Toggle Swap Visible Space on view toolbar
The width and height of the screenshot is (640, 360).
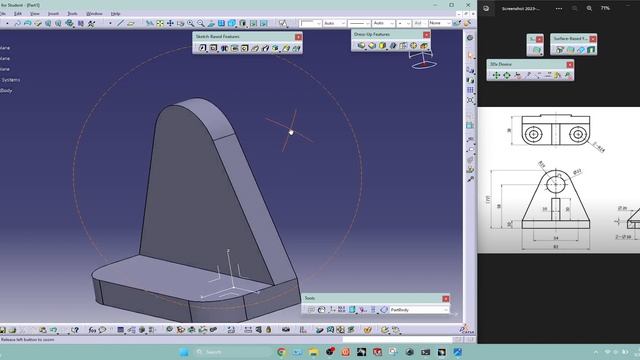[264, 24]
